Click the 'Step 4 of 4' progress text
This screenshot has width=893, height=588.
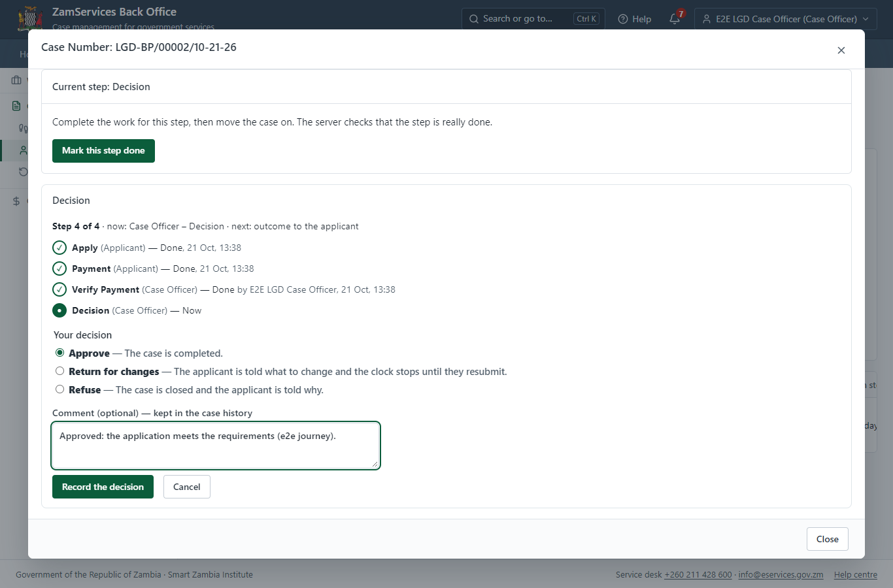76,226
